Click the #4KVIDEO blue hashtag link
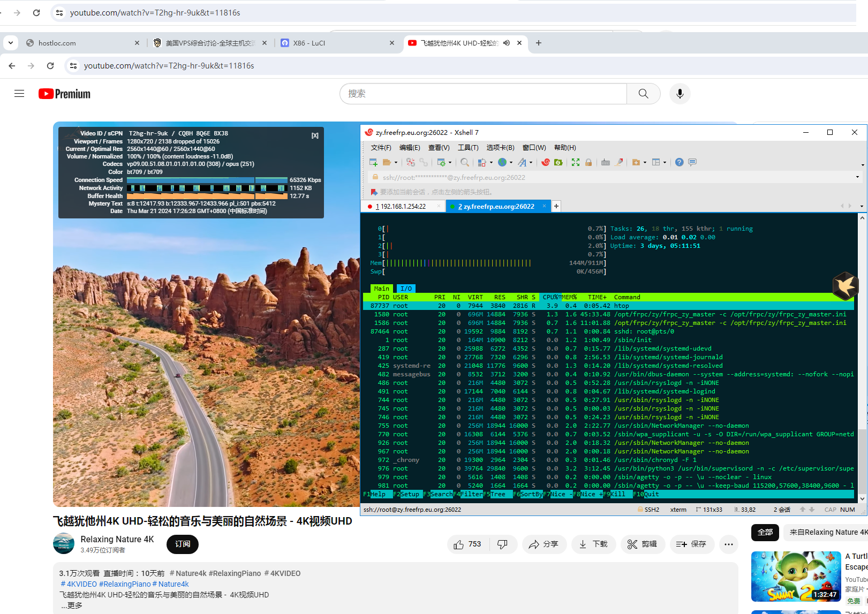This screenshot has height=614, width=868. point(79,584)
